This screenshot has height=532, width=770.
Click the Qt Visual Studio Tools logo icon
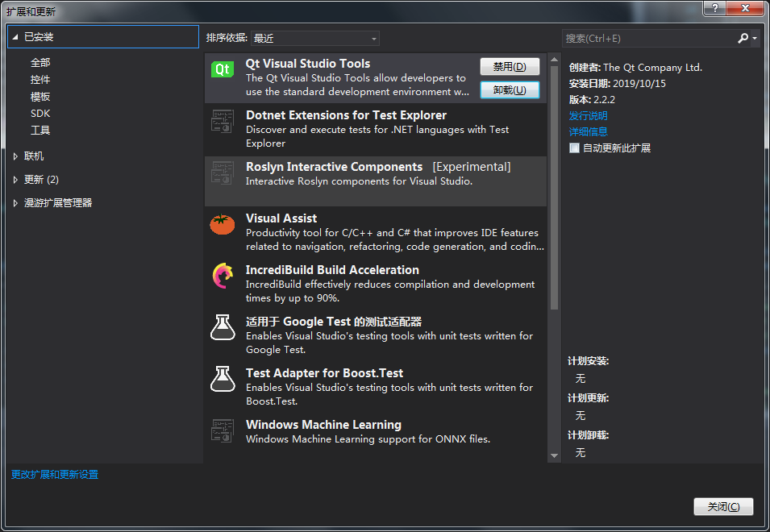click(x=222, y=69)
